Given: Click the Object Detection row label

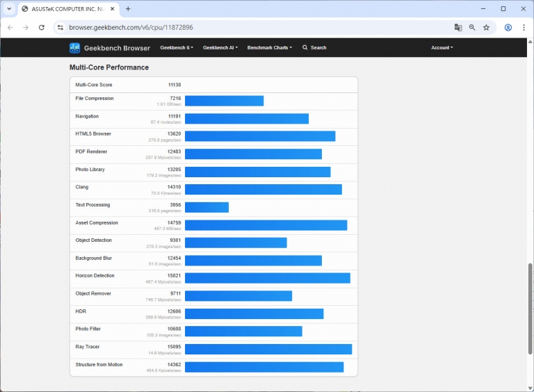Looking at the screenshot, I should (x=93, y=240).
